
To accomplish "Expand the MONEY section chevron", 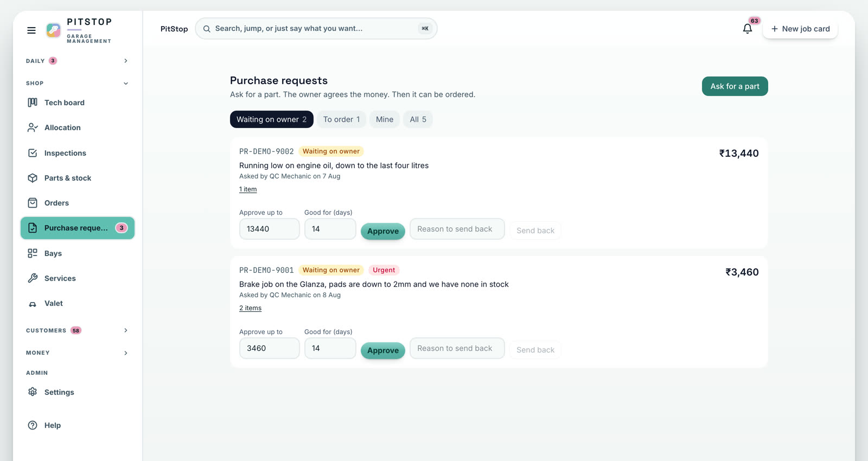I will (x=126, y=353).
